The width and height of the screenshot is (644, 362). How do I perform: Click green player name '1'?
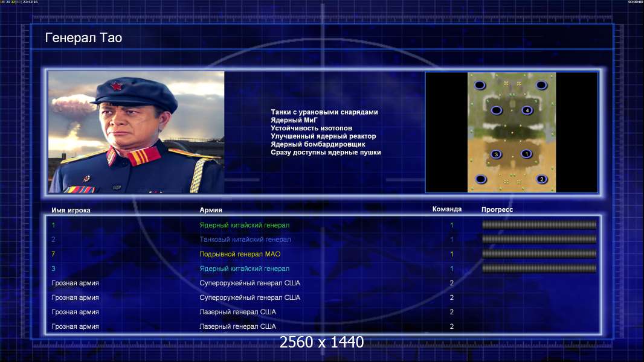[x=53, y=225]
